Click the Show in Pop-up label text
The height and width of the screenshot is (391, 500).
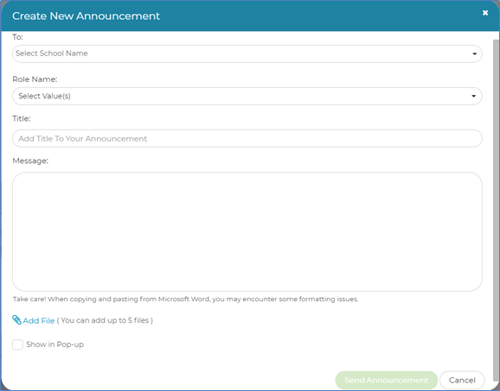[55, 344]
